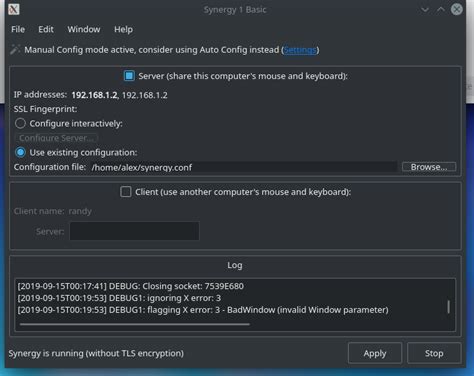Image resolution: width=474 pixels, height=376 pixels.
Task: Click the Stop button
Action: (x=434, y=353)
